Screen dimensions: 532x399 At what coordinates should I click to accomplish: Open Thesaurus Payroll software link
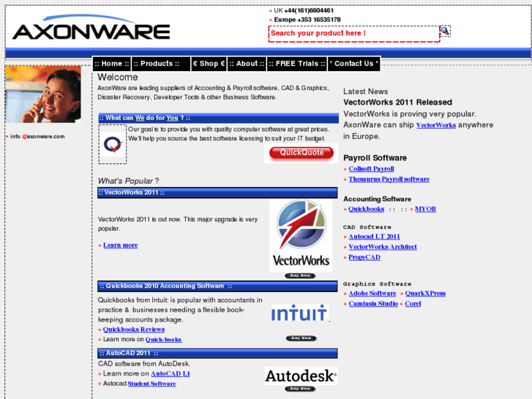coord(389,179)
